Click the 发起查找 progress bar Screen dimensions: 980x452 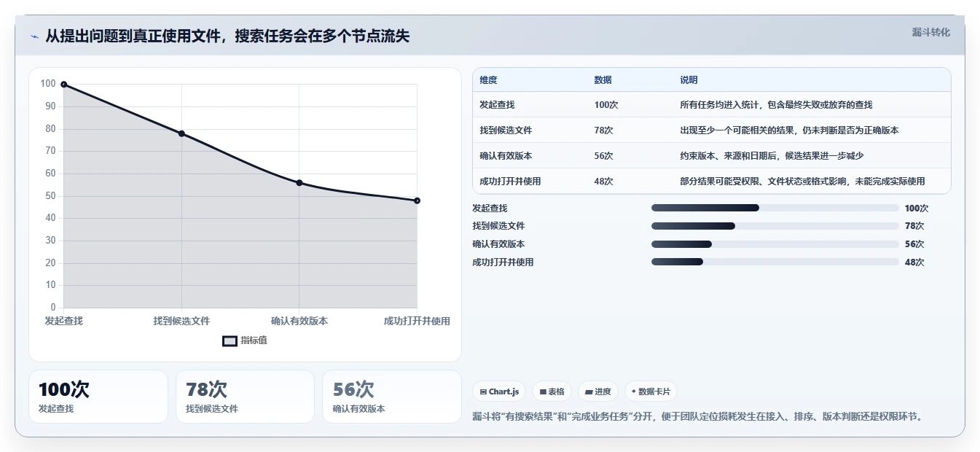775,208
